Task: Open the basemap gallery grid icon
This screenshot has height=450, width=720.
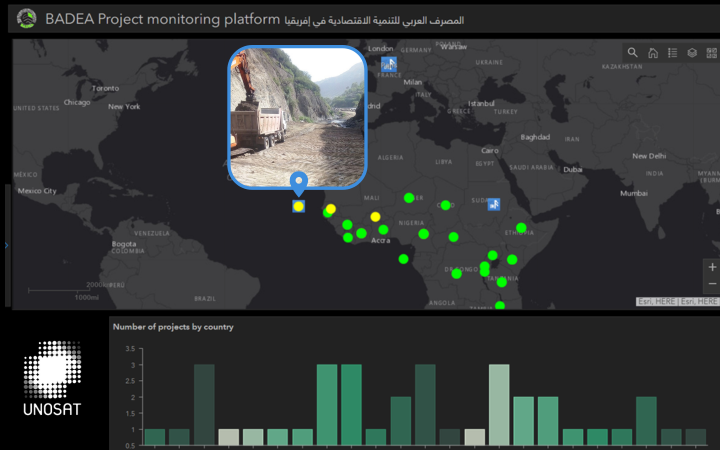Action: pyautogui.click(x=712, y=53)
